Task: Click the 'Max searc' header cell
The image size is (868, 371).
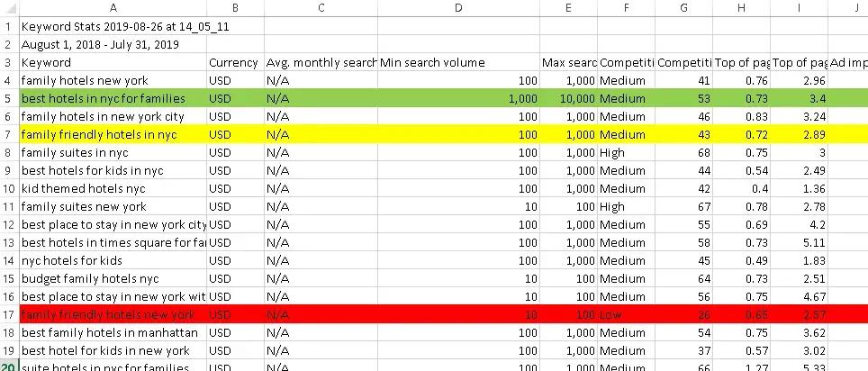Action: pyautogui.click(x=568, y=62)
